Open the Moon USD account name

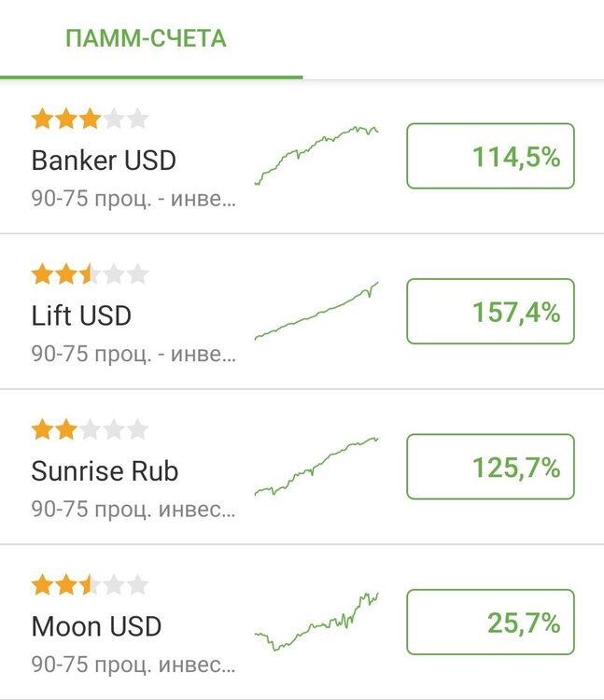pos(96,626)
